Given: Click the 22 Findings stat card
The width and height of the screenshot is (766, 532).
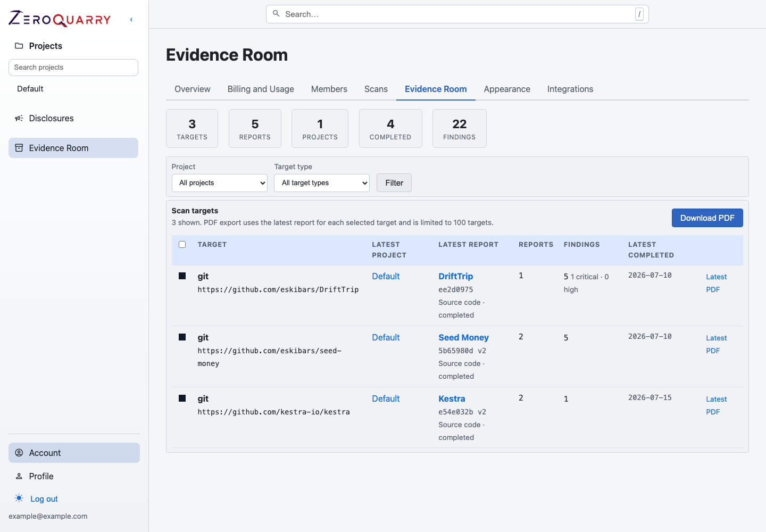Looking at the screenshot, I should click(460, 129).
